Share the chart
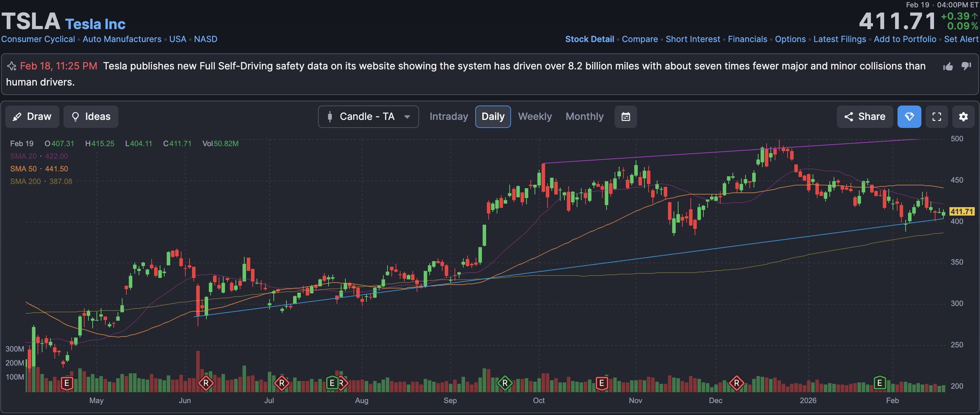This screenshot has height=415, width=980. click(x=865, y=117)
